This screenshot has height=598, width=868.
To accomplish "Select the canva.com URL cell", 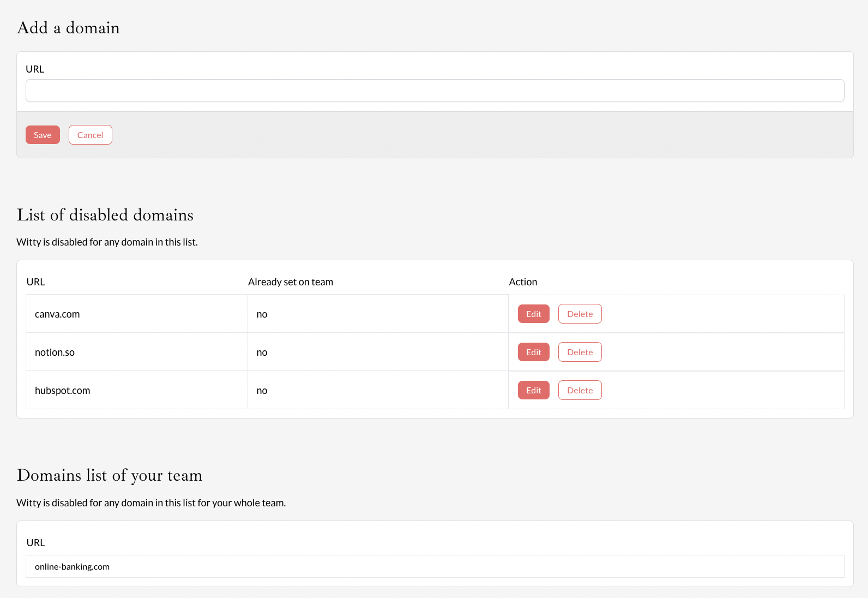I will click(57, 314).
